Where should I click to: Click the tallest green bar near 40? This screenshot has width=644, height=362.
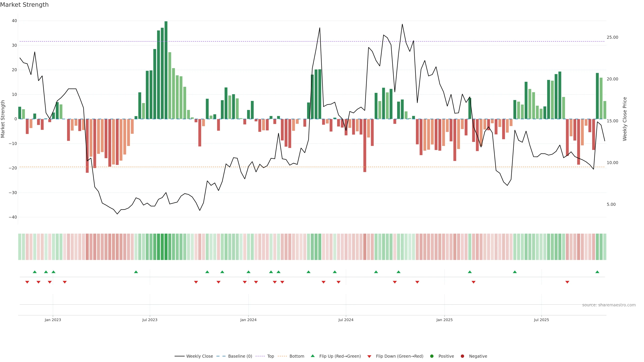166,70
